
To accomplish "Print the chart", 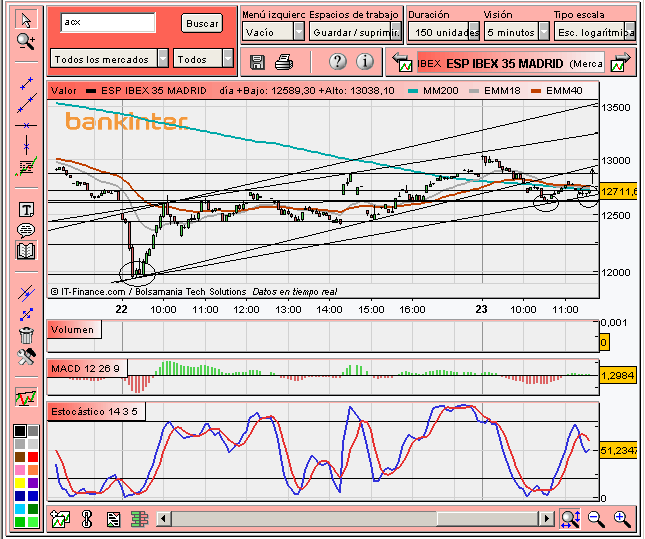I will 284,62.
